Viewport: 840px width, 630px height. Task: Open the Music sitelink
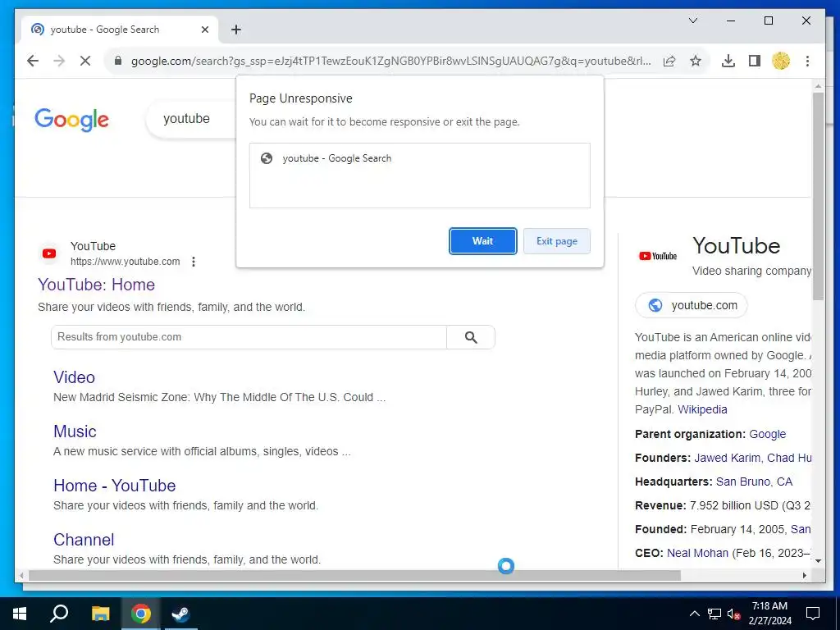click(x=75, y=431)
